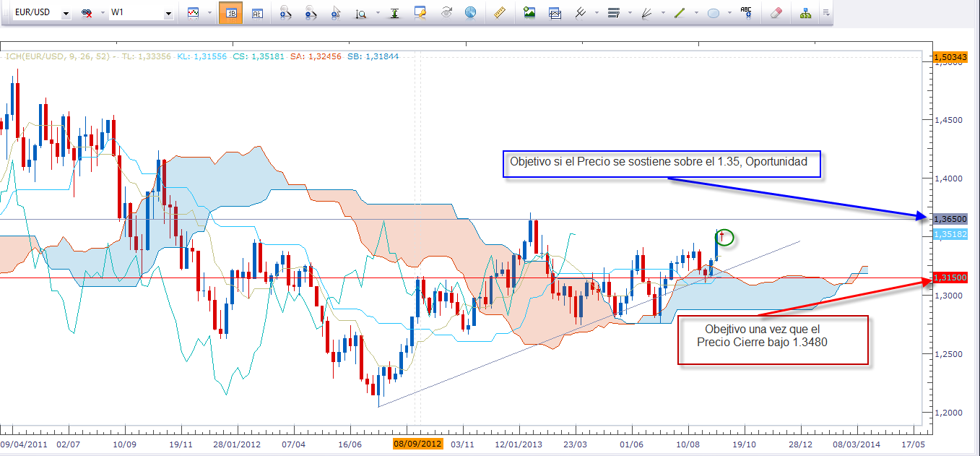Click the add picture icon
The width and height of the screenshot is (980, 456).
click(529, 12)
